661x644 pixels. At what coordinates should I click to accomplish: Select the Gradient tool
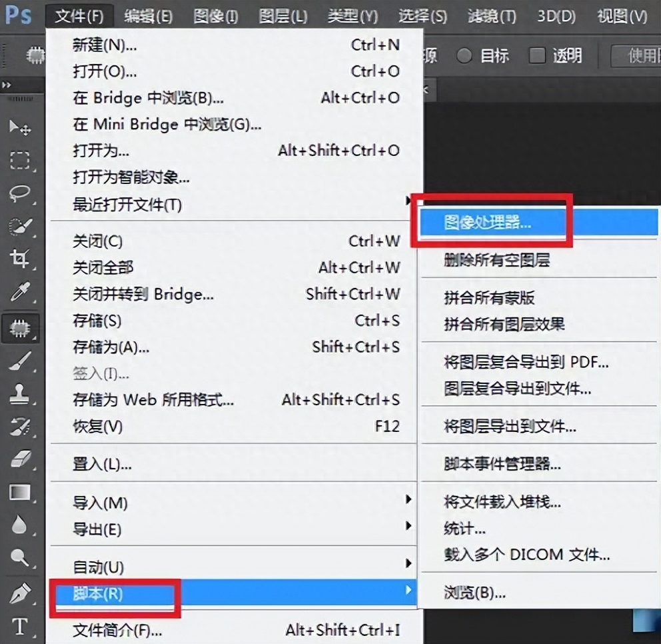[20, 492]
